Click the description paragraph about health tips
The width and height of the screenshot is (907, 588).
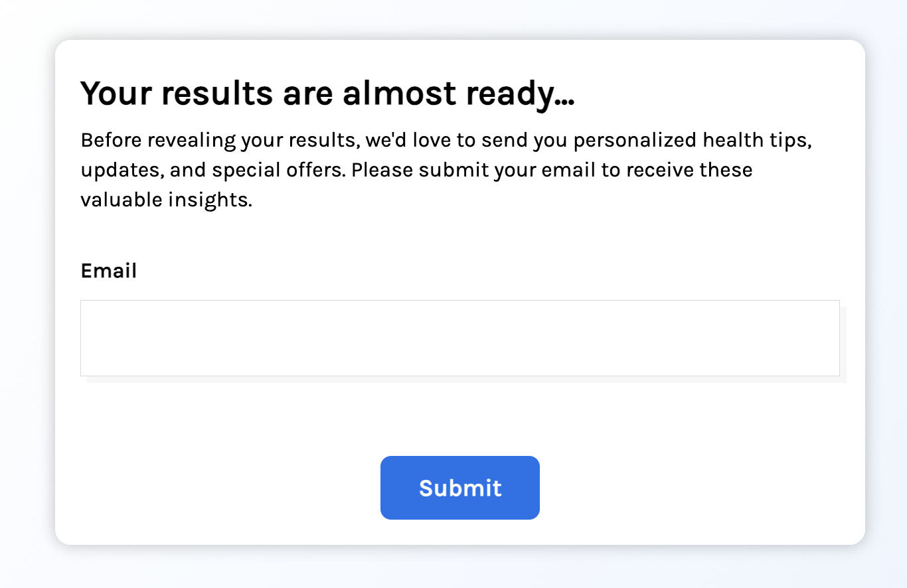point(445,169)
